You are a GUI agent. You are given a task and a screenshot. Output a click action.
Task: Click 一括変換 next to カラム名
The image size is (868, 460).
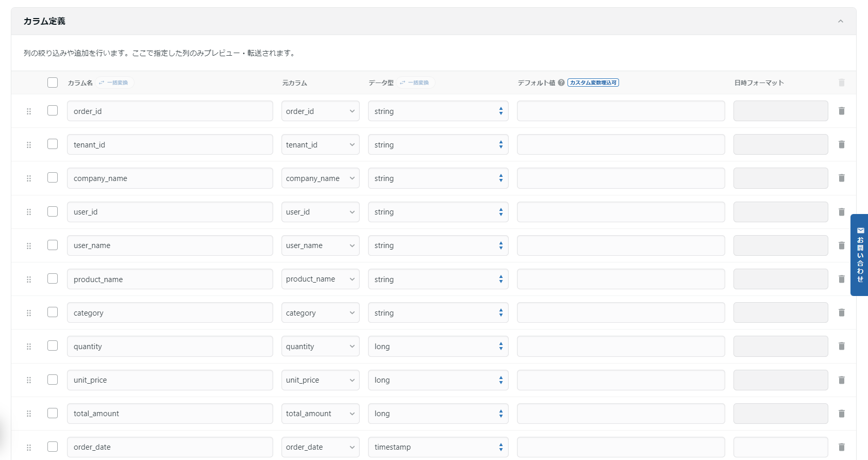[x=115, y=83]
